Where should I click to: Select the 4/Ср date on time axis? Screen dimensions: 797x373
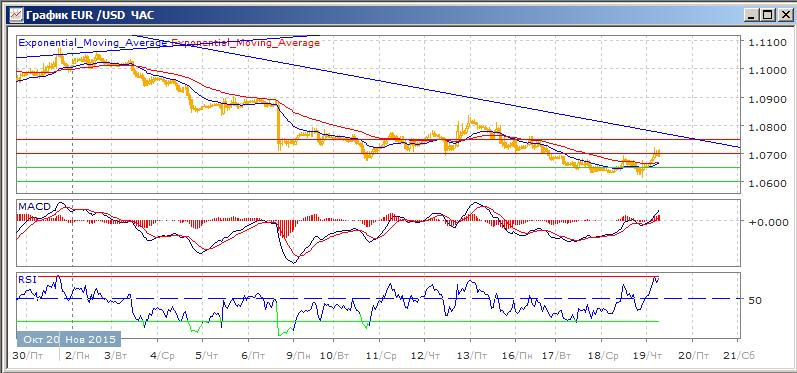click(x=163, y=356)
